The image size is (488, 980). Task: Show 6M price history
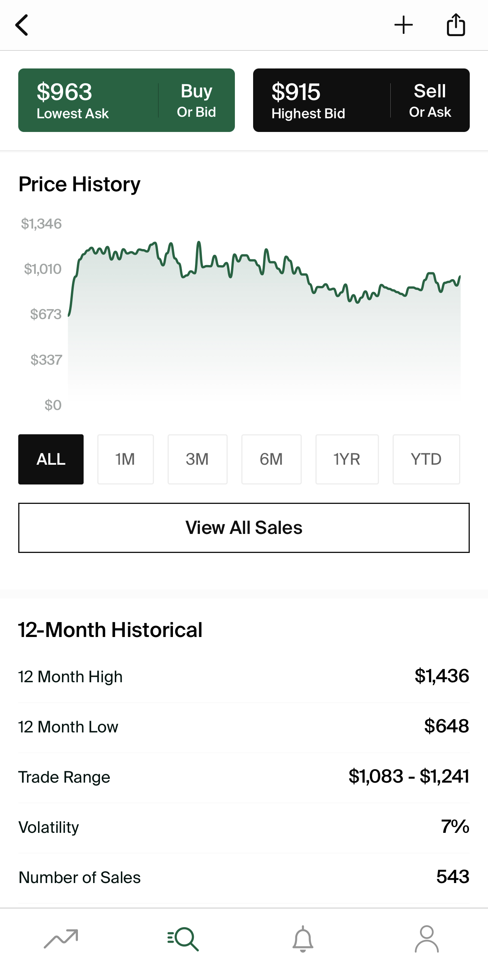coord(271,459)
